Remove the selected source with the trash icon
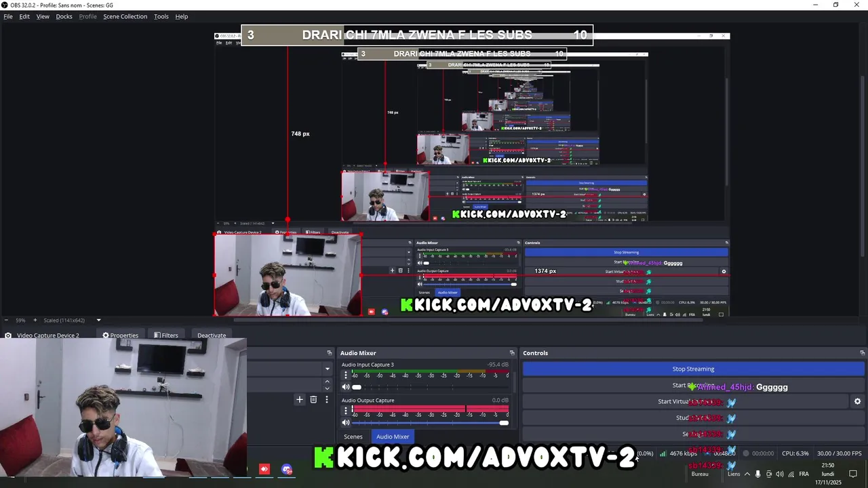Image resolution: width=868 pixels, height=488 pixels. pyautogui.click(x=313, y=400)
